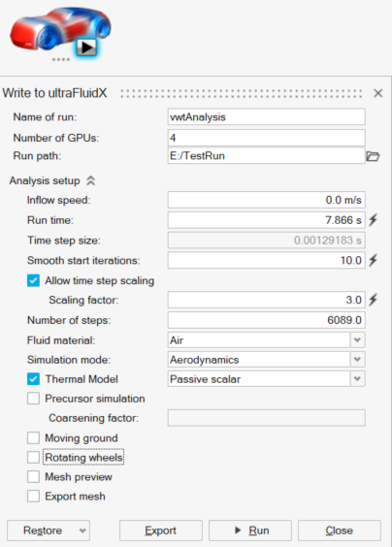Viewport: 392px width, 547px height.
Task: Click the car run analysis icon
Action: pyautogui.click(x=60, y=30)
